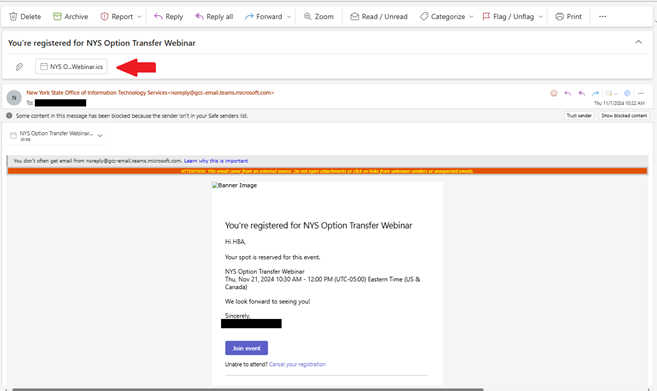The width and height of the screenshot is (657, 391).
Task: Follow the Cancel your registration link
Action: (297, 364)
